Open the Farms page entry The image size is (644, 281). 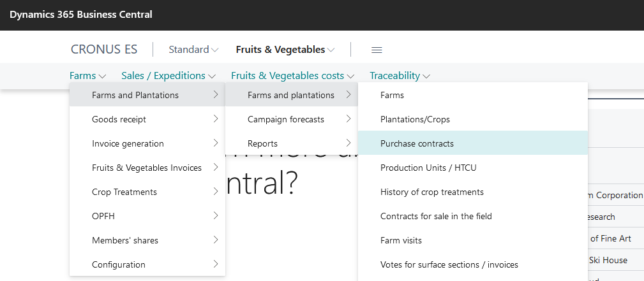click(473, 95)
